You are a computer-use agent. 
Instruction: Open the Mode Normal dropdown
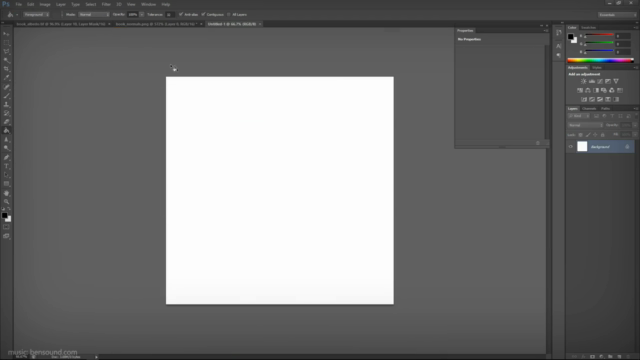[94, 14]
